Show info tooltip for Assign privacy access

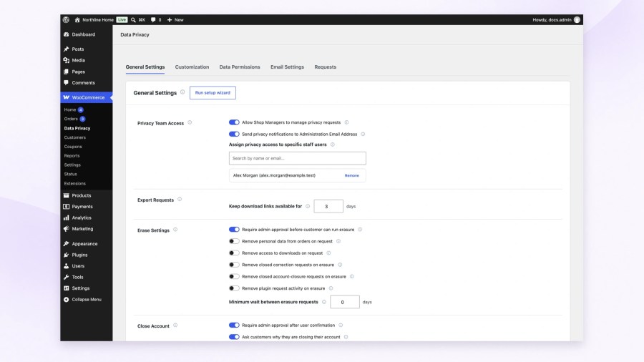pyautogui.click(x=332, y=145)
